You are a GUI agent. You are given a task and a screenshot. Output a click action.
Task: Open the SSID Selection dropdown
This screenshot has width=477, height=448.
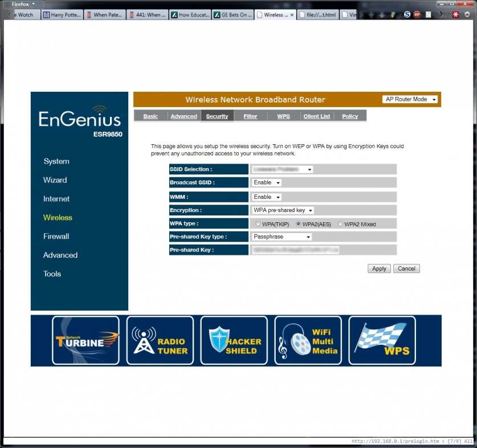[282, 169]
